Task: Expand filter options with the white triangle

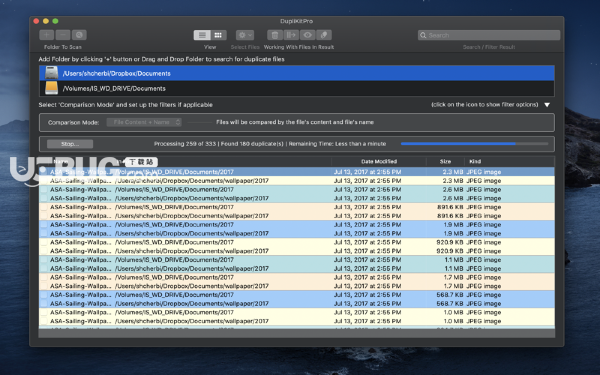Action: tap(547, 105)
